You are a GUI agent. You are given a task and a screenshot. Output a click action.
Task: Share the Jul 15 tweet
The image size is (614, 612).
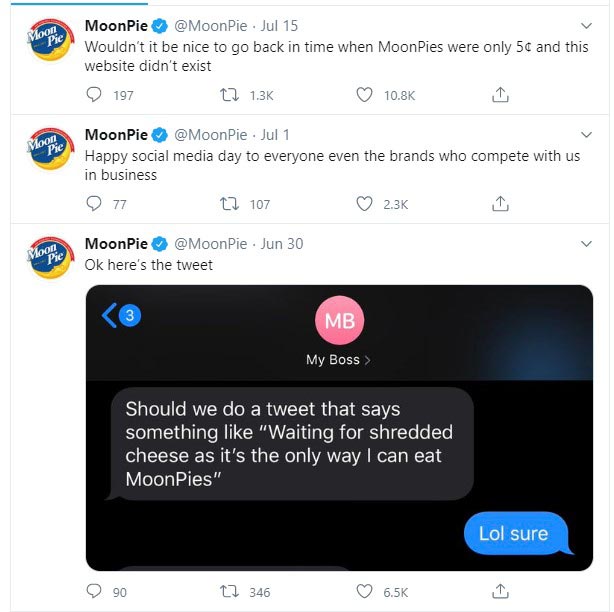[x=501, y=95]
